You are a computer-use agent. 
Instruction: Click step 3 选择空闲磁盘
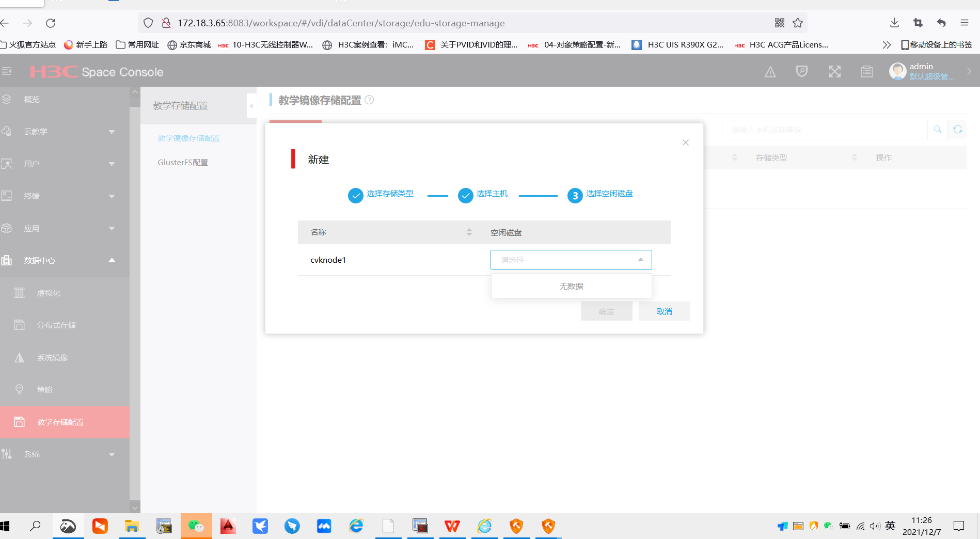click(600, 195)
